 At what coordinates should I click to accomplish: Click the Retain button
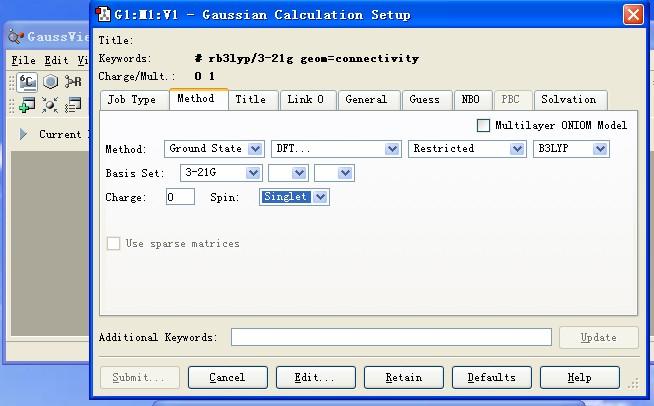point(403,377)
